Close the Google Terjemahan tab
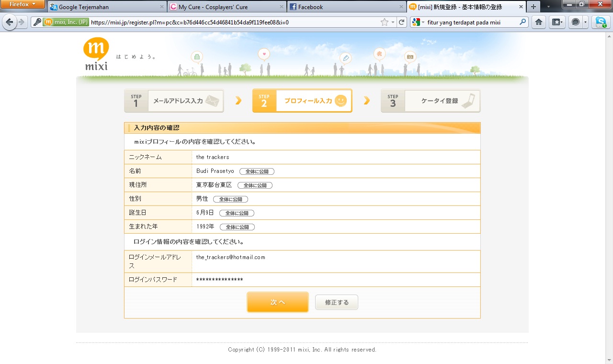613x364 pixels. pos(161,7)
